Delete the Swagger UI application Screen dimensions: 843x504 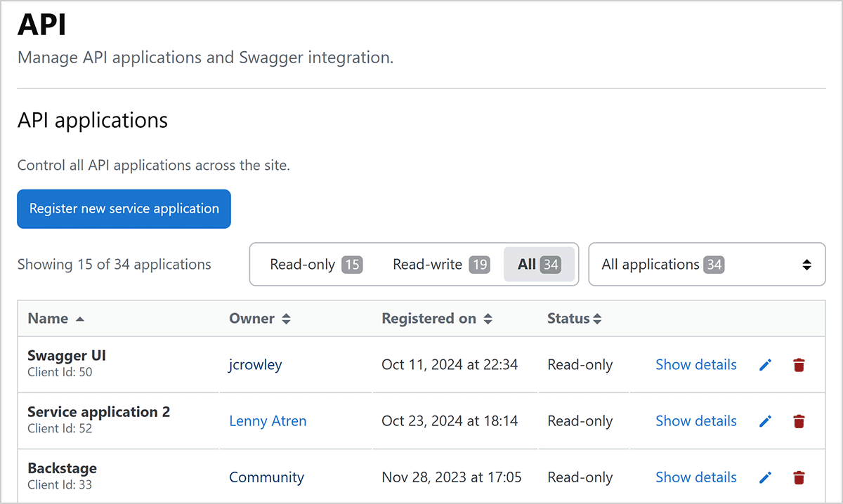pos(799,365)
